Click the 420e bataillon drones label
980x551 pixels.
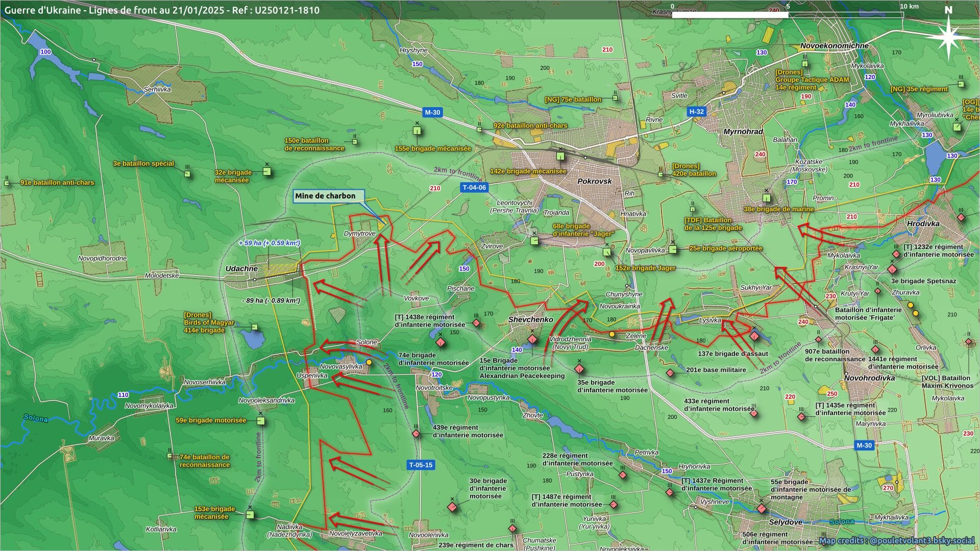[x=694, y=170]
